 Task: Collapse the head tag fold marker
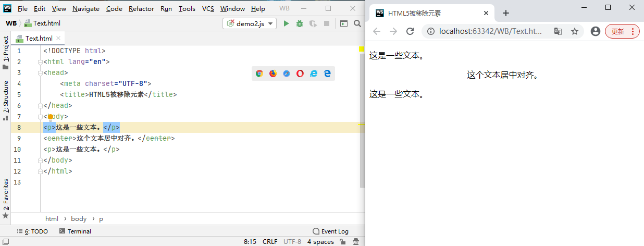click(40, 73)
